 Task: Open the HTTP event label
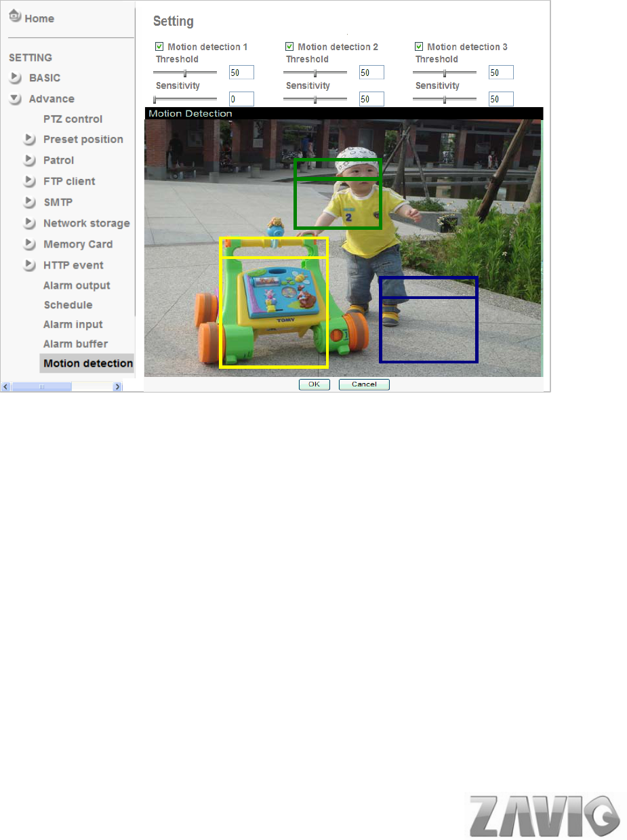point(73,265)
